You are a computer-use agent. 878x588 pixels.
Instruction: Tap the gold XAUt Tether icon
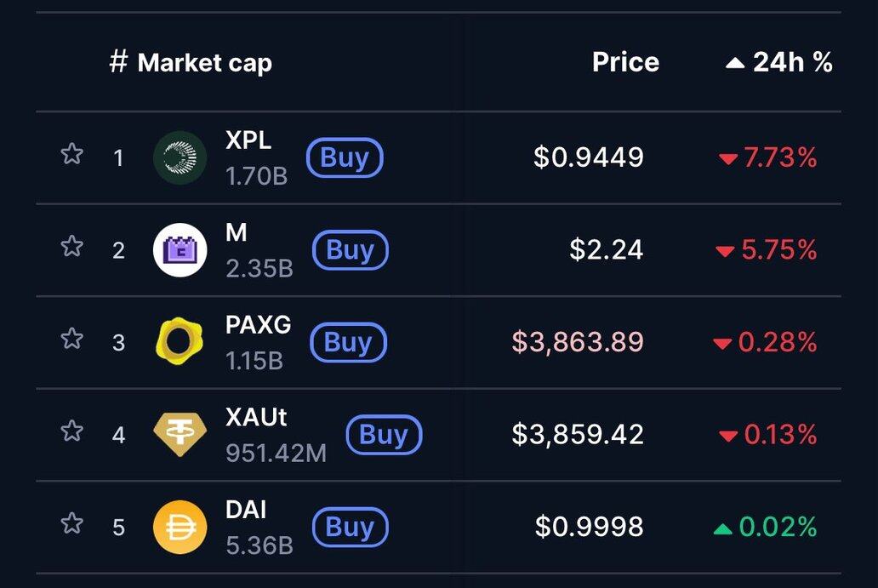(x=180, y=435)
